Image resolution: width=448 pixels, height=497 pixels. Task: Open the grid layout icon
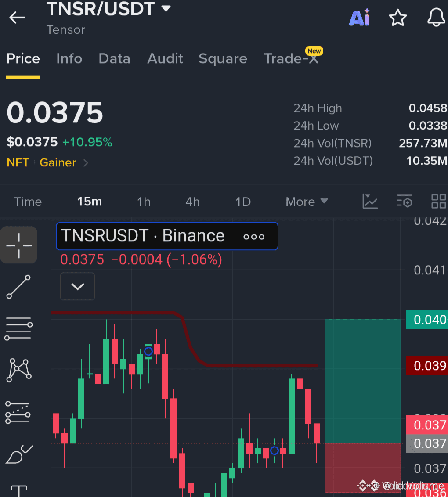tap(439, 201)
